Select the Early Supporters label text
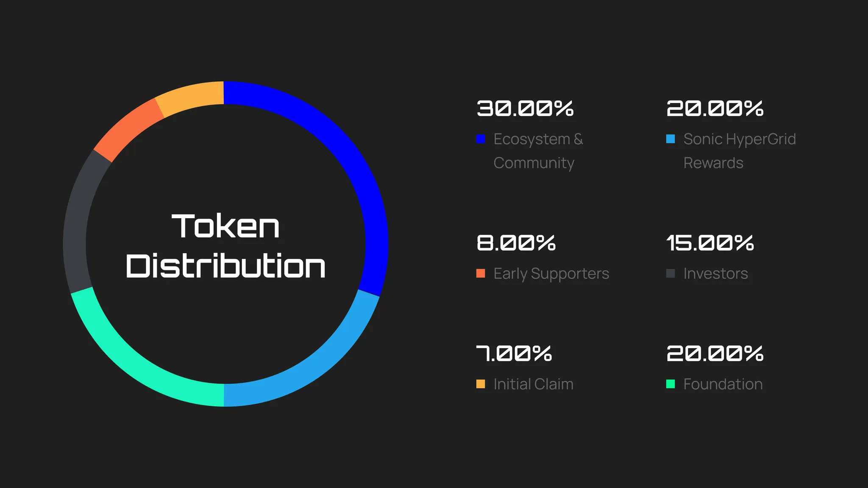The height and width of the screenshot is (488, 868). 551,274
